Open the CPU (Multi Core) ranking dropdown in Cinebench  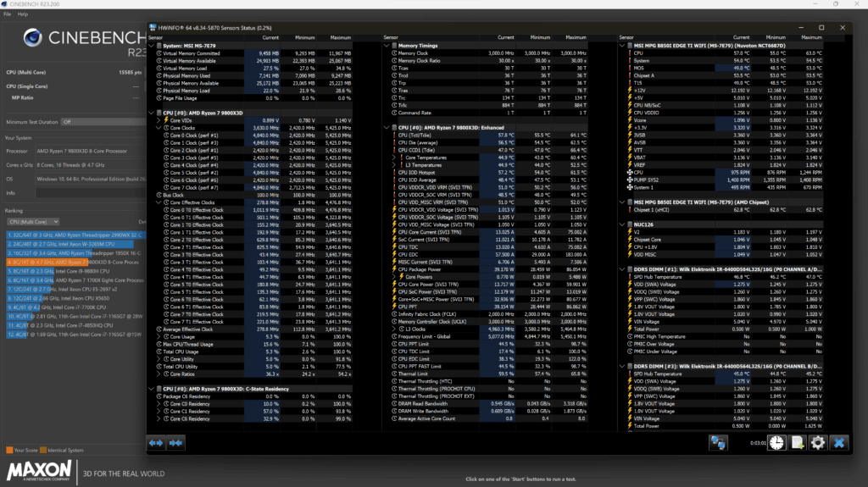[x=33, y=222]
